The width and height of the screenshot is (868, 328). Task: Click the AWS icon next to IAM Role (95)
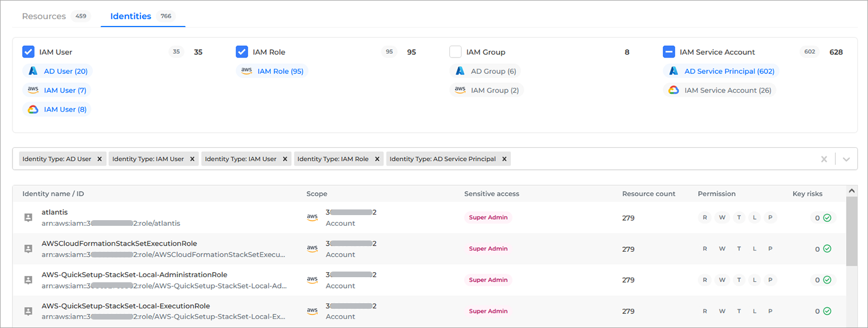(246, 71)
